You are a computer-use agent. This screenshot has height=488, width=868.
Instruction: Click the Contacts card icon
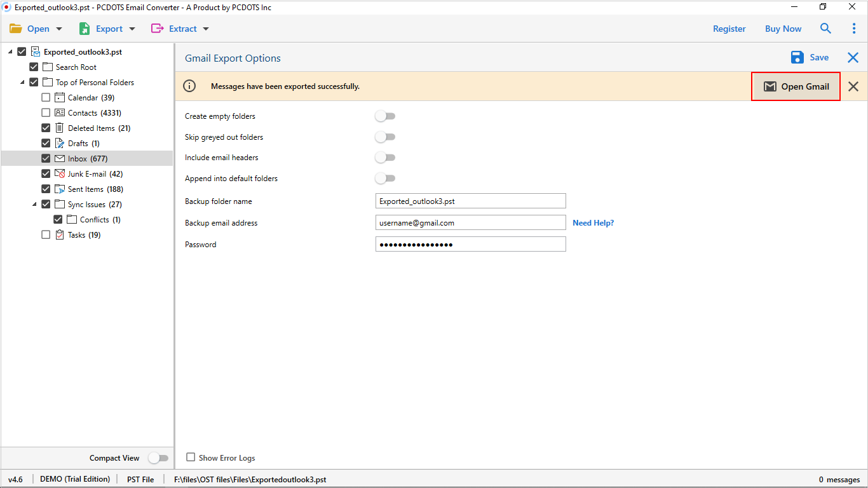click(x=60, y=112)
